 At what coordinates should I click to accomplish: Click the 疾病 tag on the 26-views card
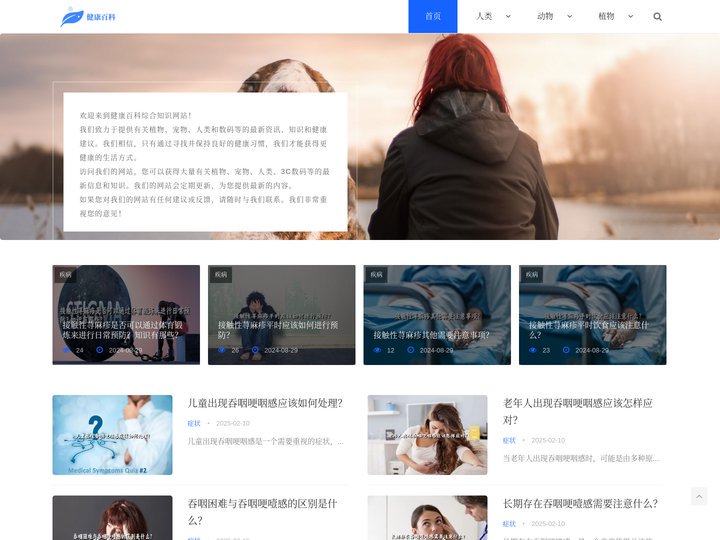click(221, 275)
